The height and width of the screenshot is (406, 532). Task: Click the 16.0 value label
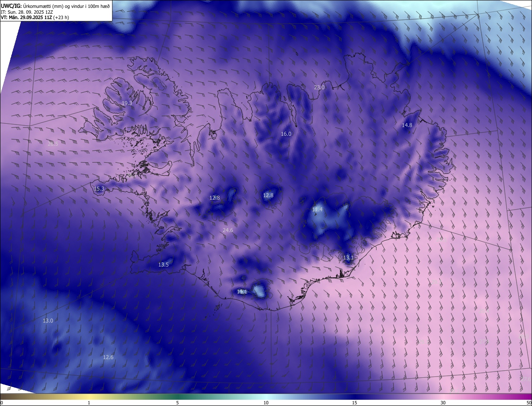[286, 134]
